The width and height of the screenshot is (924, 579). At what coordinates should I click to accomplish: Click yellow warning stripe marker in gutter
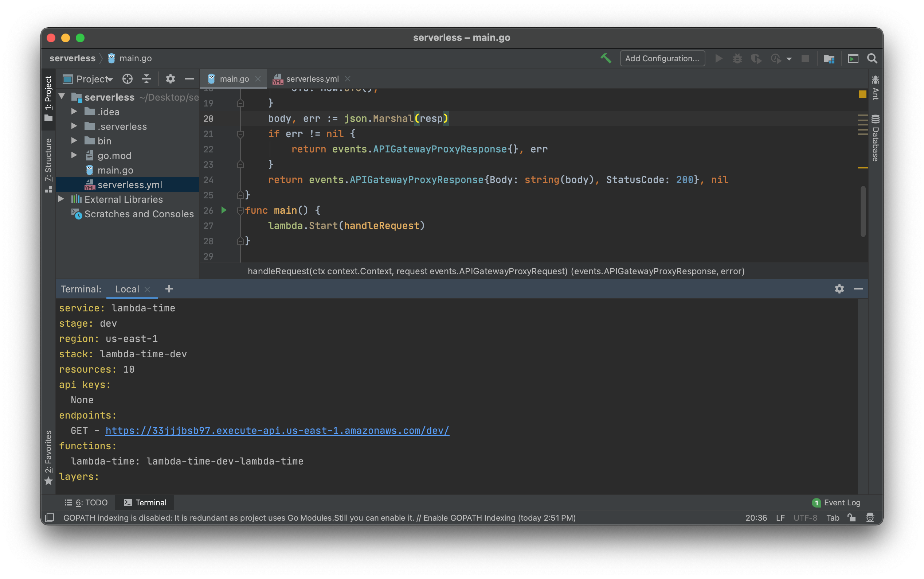click(862, 168)
